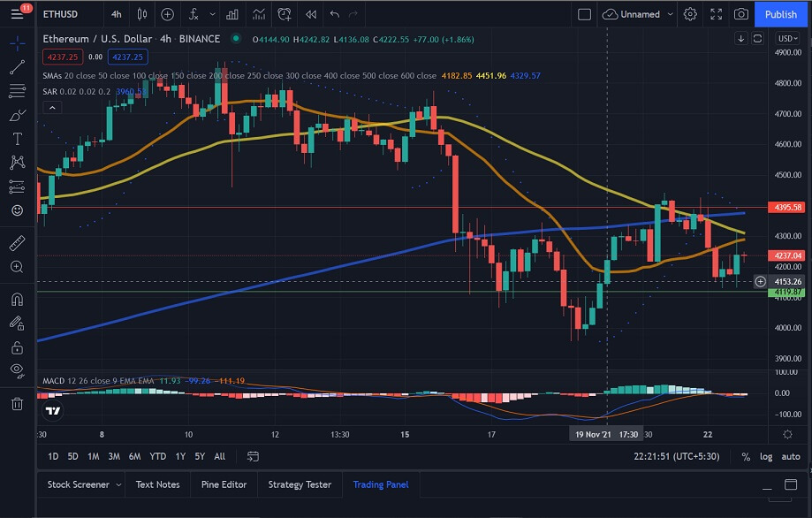Switch to the Pine Editor tab

point(223,484)
